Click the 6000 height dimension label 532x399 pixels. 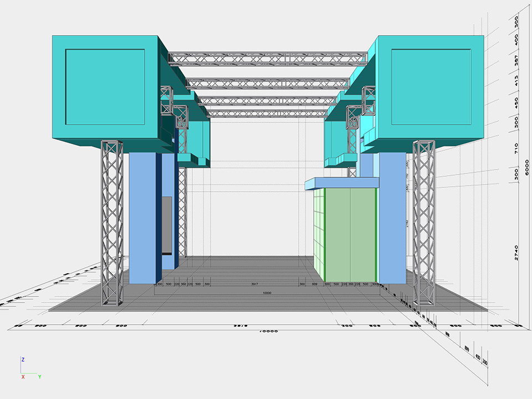[527, 166]
